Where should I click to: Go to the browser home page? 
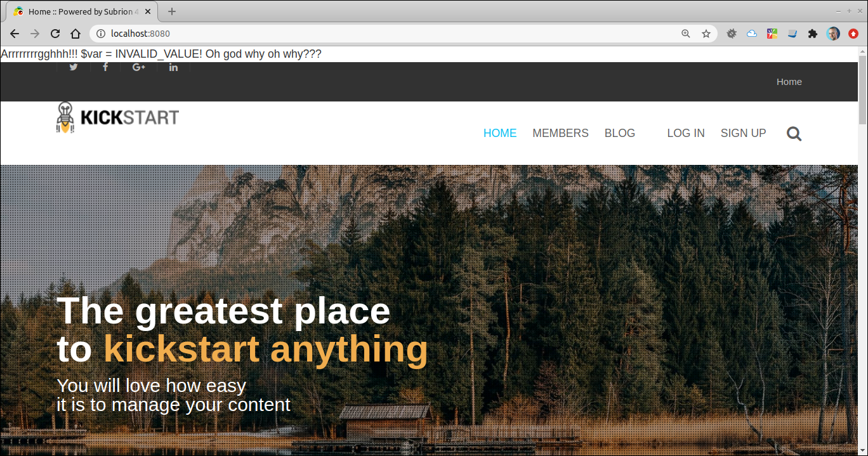(76, 34)
